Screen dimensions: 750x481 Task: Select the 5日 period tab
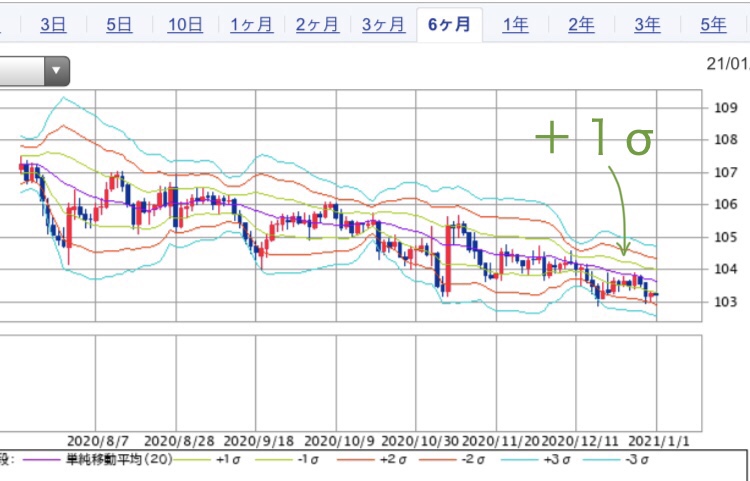coord(119,24)
